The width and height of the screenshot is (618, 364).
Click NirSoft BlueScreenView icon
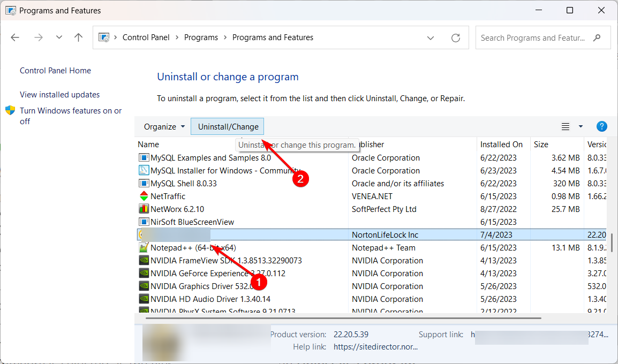[144, 222]
